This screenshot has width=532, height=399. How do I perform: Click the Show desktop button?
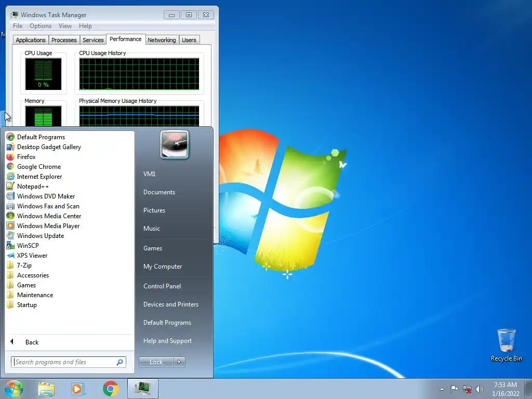coord(528,389)
